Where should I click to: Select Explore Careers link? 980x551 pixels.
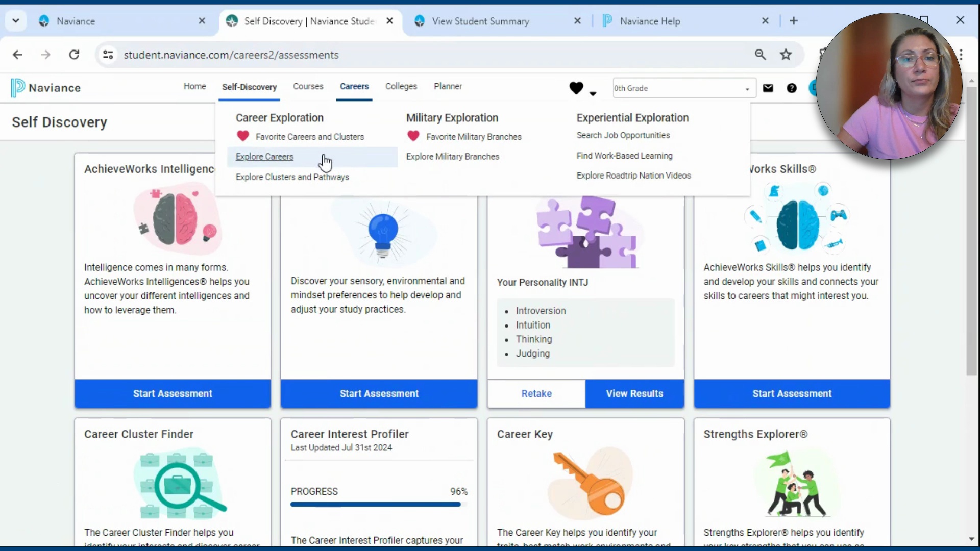[264, 157]
